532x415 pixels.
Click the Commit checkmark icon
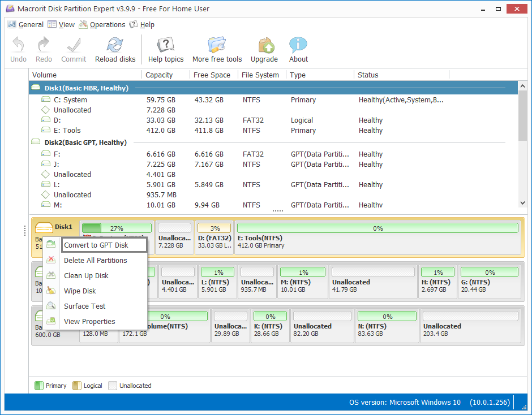tap(74, 45)
